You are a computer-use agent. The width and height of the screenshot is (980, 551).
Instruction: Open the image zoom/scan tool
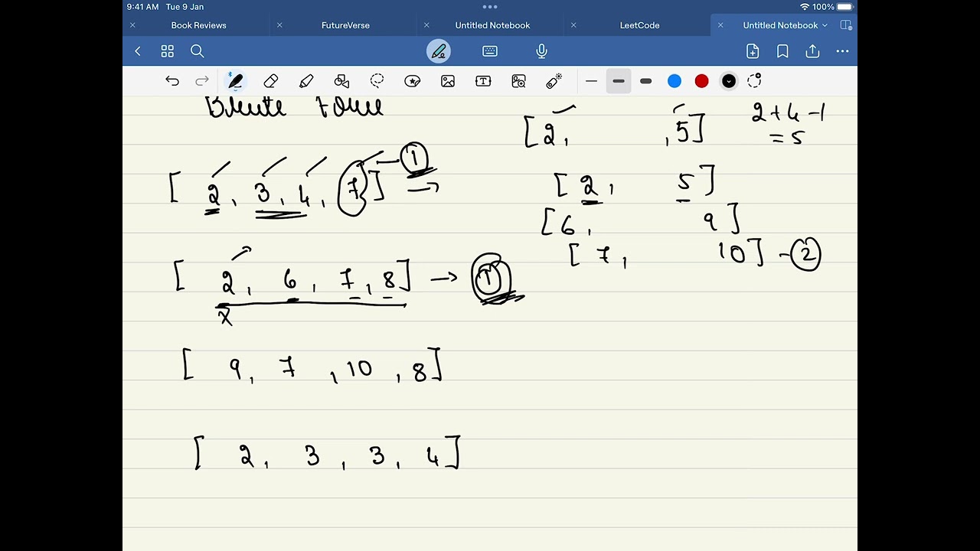518,81
